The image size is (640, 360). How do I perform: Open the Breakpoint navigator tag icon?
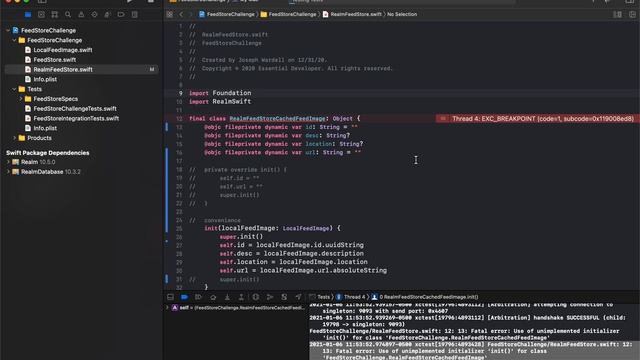(x=121, y=15)
